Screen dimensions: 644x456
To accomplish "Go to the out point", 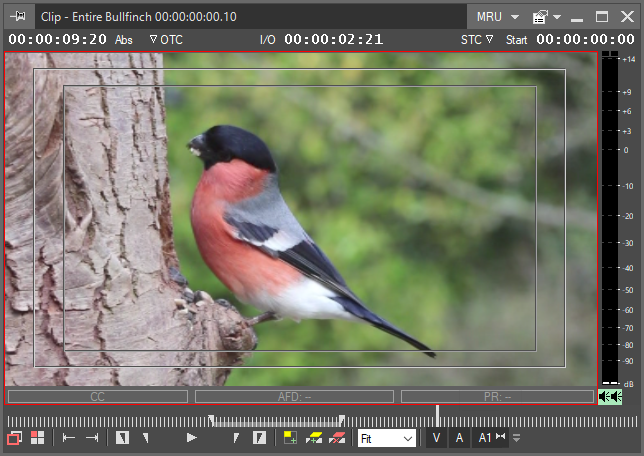I will [92, 438].
